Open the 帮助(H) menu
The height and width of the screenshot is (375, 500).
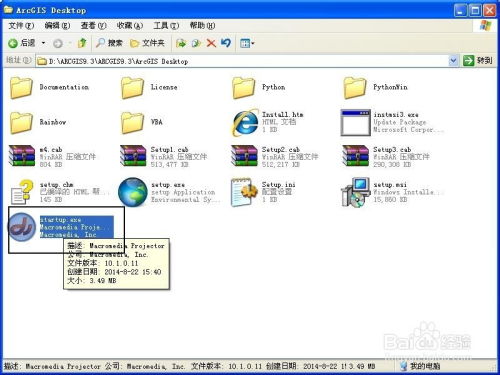point(202,25)
